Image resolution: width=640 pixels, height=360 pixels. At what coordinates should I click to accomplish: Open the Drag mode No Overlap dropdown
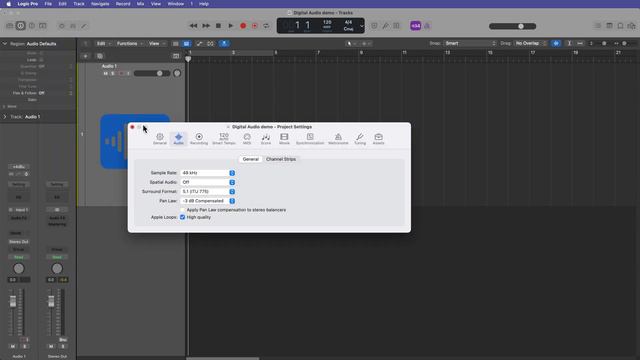click(x=531, y=43)
